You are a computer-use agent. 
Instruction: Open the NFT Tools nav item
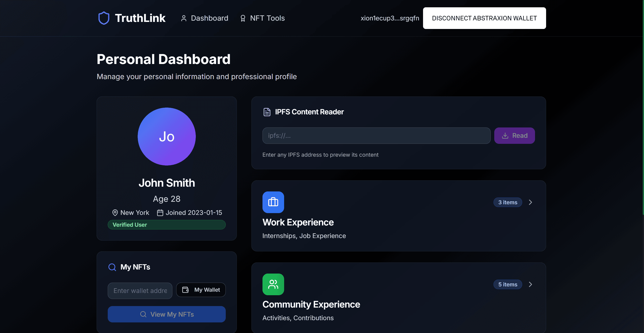click(262, 18)
